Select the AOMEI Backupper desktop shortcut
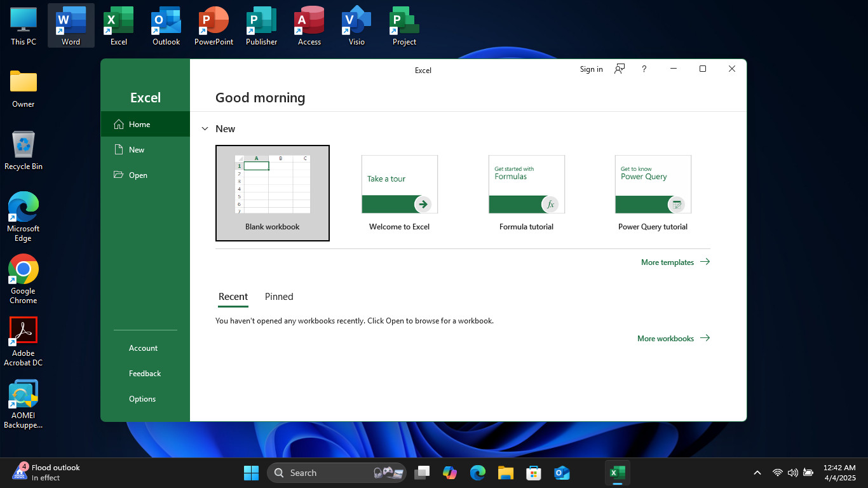This screenshot has height=488, width=868. pyautogui.click(x=24, y=404)
